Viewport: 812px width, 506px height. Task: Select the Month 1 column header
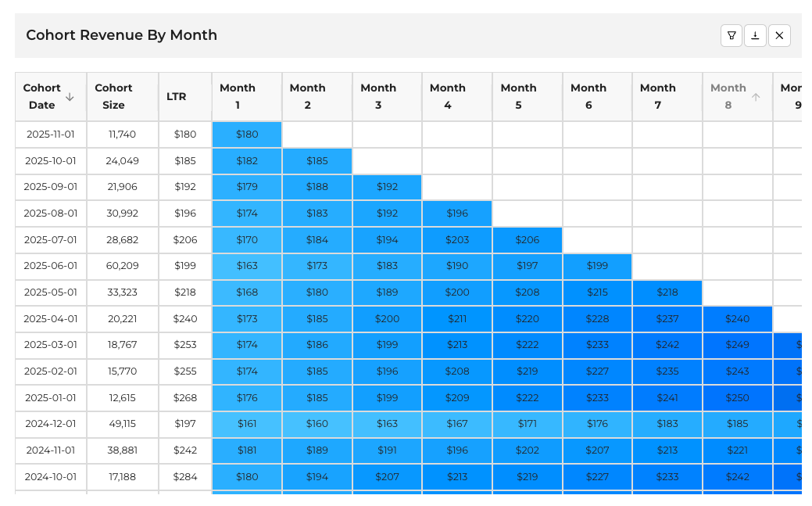point(238,96)
